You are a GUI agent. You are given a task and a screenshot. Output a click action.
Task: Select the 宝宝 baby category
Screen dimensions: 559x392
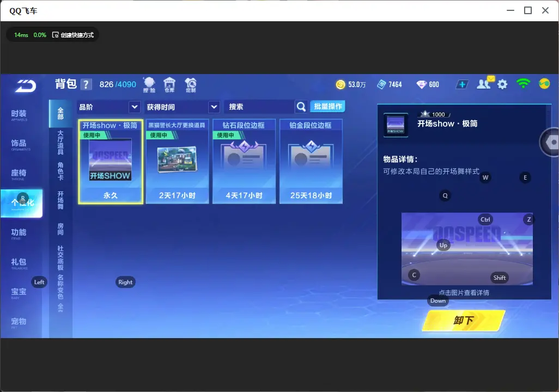(x=19, y=292)
